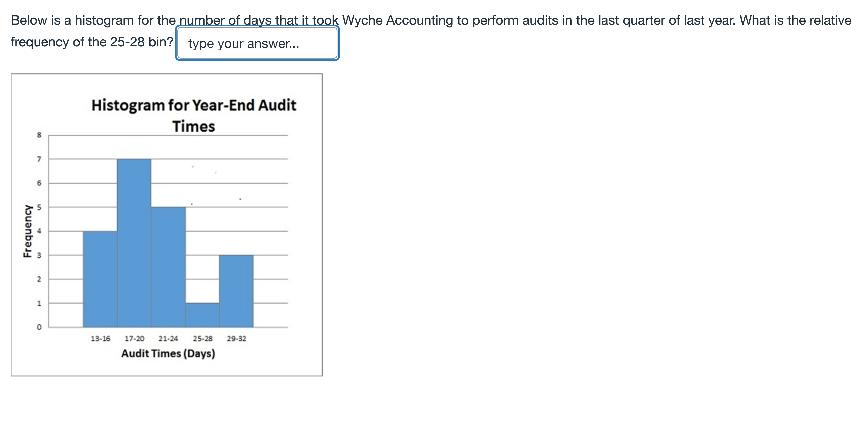Click the 'Audit Times (Days)' axis title
The width and height of the screenshot is (868, 434).
pos(168,354)
